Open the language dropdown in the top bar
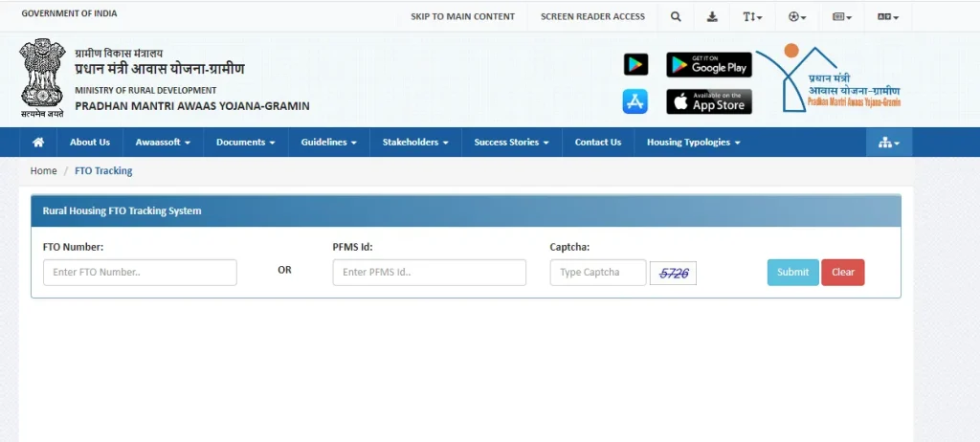 [x=888, y=17]
